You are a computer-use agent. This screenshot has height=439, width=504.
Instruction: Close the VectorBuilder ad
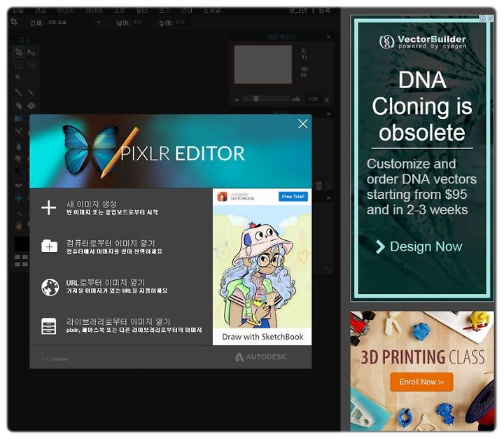pyautogui.click(x=490, y=18)
